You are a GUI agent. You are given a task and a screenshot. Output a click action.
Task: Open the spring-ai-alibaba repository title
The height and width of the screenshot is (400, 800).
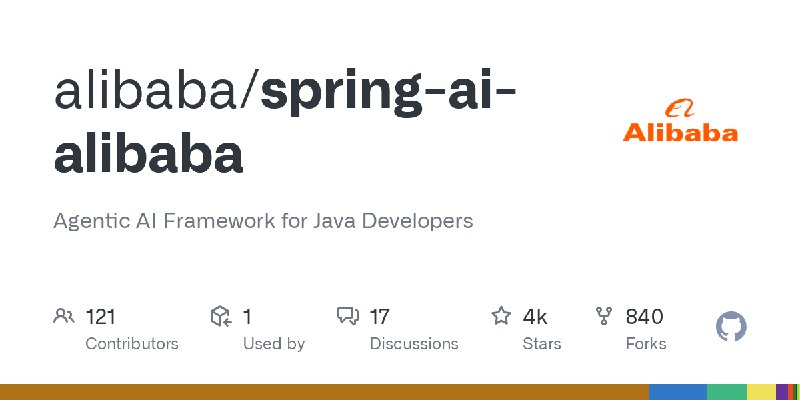coord(285,122)
